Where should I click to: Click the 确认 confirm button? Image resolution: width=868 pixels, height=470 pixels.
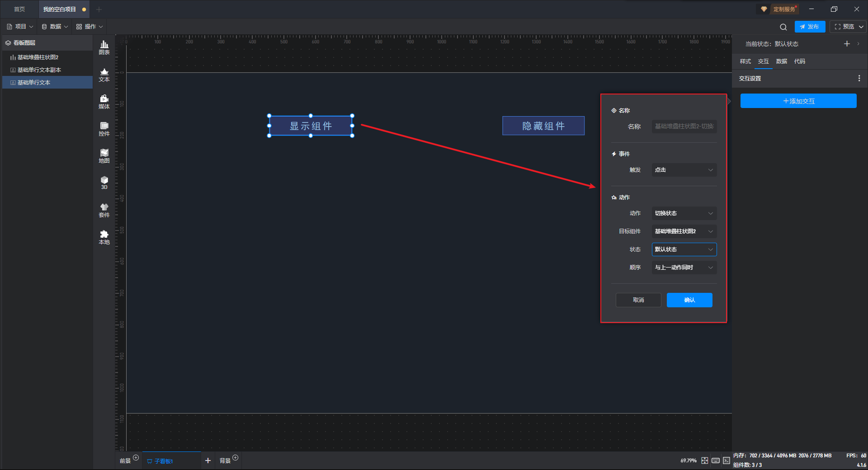[689, 300]
